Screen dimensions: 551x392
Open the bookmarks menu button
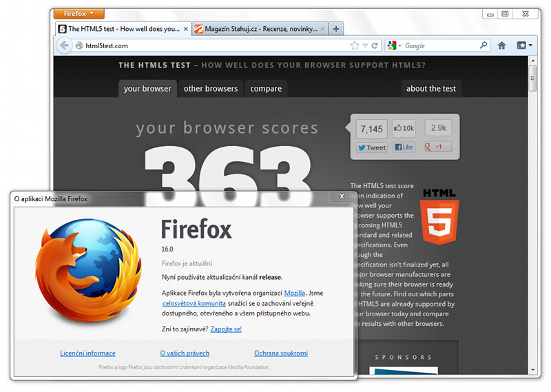[524, 45]
